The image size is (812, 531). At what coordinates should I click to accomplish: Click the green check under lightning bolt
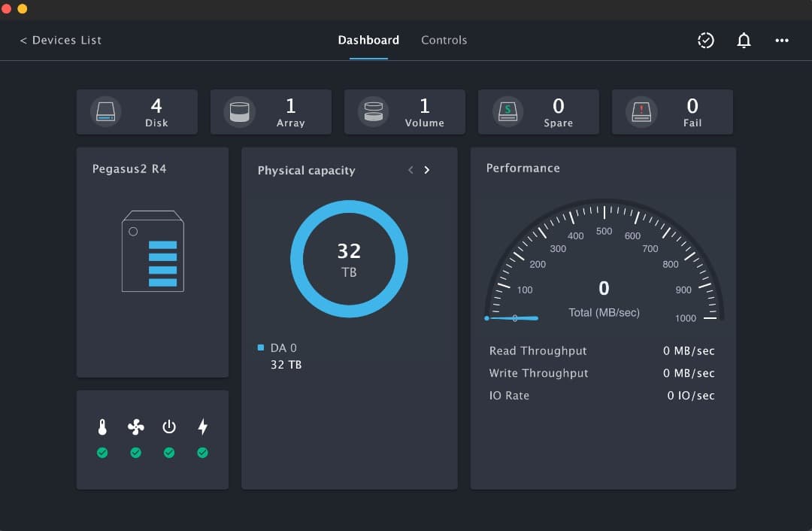point(202,453)
